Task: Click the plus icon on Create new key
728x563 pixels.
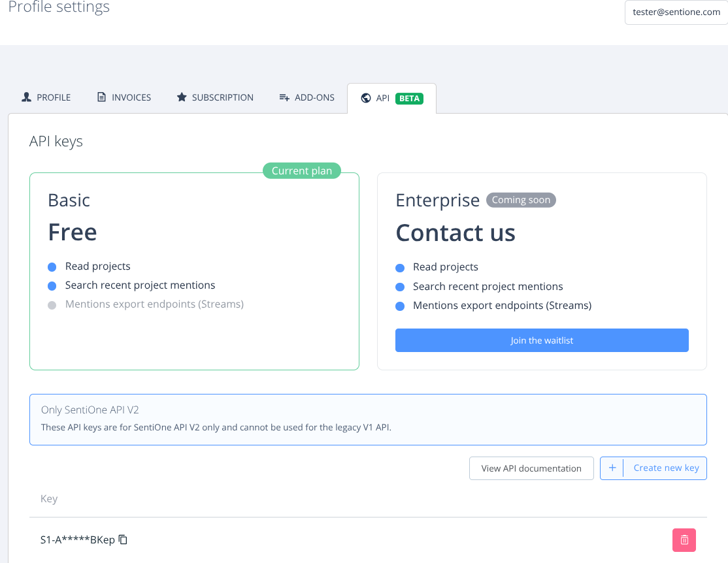Action: click(x=612, y=468)
